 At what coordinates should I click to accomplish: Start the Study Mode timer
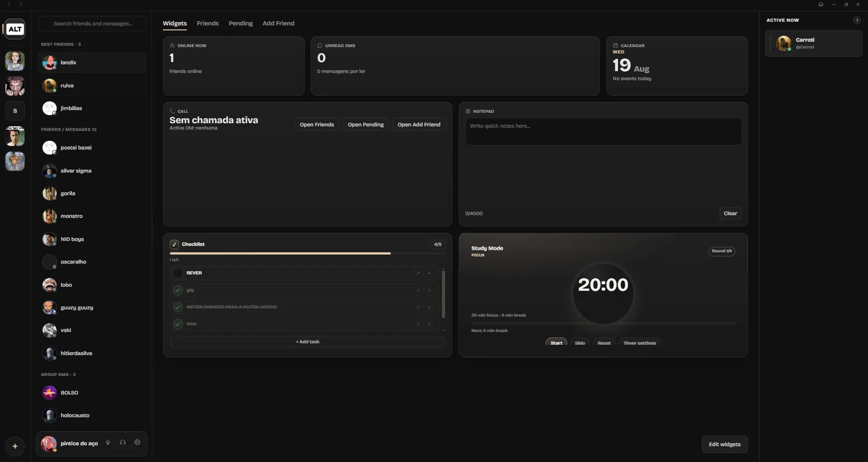(556, 343)
